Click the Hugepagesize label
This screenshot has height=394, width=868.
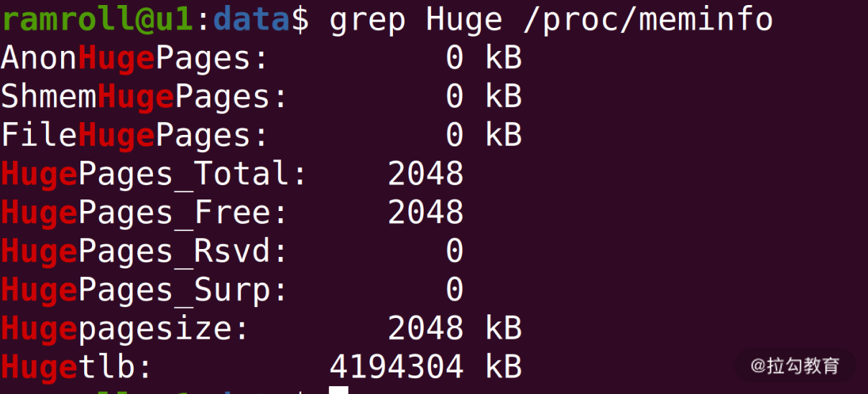tap(125, 329)
